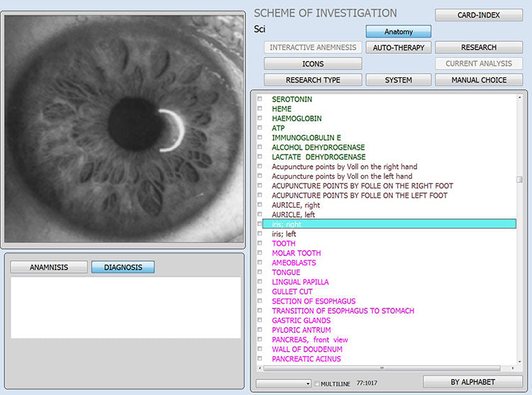Toggle the checkbox for iris; left
The width and height of the screenshot is (532, 395).
coord(260,234)
